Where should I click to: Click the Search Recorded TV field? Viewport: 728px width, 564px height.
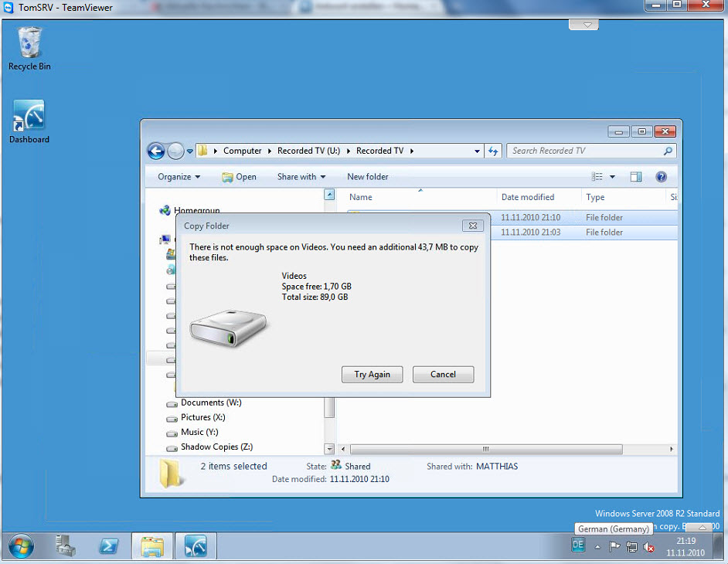(584, 151)
